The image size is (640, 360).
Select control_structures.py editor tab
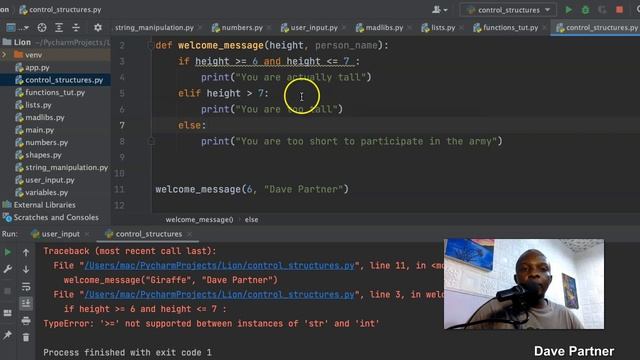[597, 28]
